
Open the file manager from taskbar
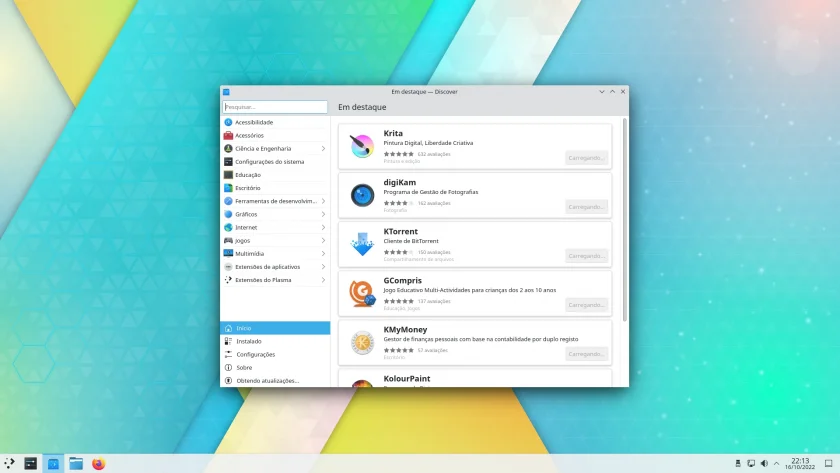[x=76, y=463]
